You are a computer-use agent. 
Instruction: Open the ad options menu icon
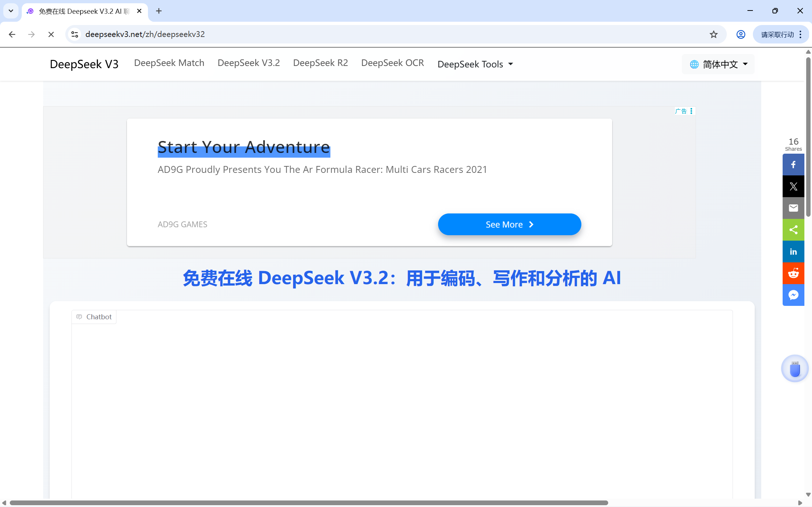[691, 111]
